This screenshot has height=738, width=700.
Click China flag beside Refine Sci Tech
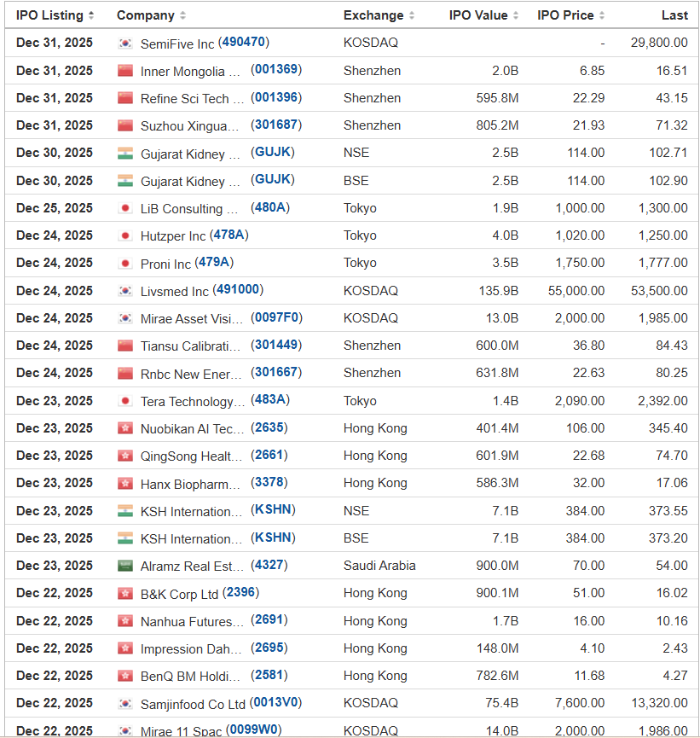pyautogui.click(x=125, y=98)
